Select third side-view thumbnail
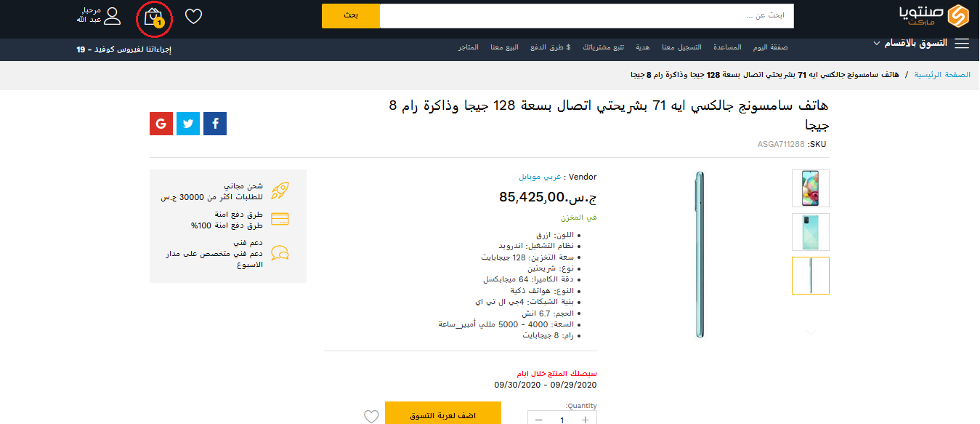This screenshot has width=980, height=424. (811, 276)
